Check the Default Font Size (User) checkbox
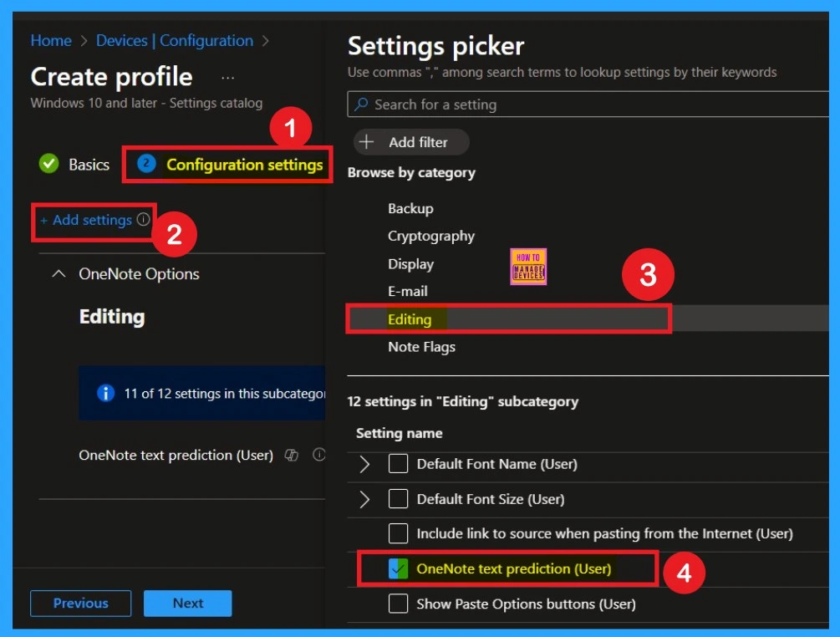 tap(398, 499)
